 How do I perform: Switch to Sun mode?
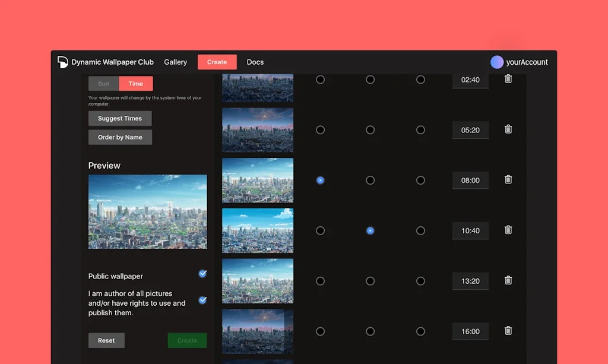(x=104, y=84)
